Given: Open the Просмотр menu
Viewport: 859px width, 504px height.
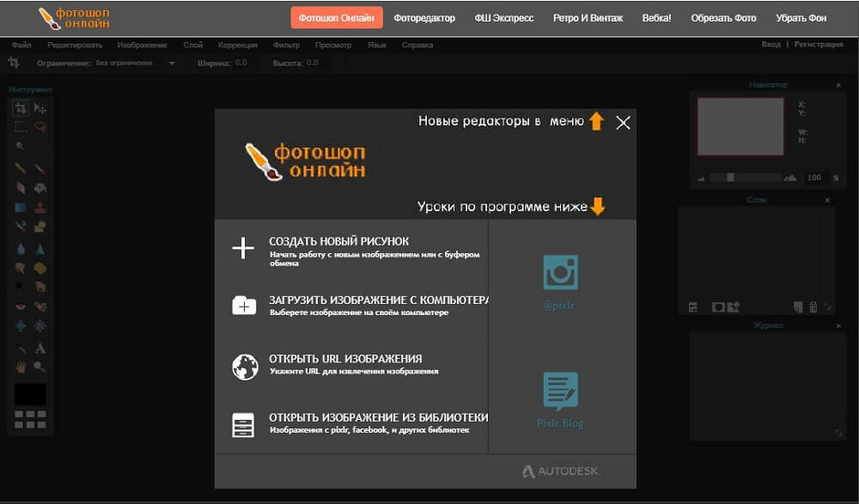Looking at the screenshot, I should point(333,45).
